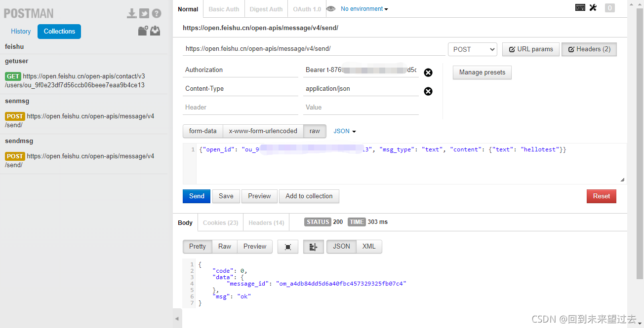Open the JSON raw type dropdown
This screenshot has height=328, width=644.
pos(345,131)
